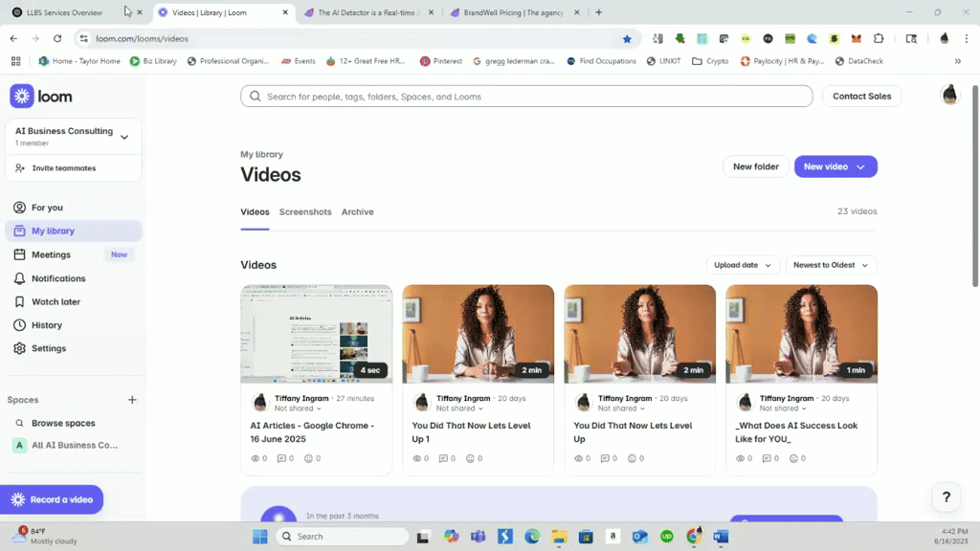
Task: Add a new Space with plus icon
Action: click(132, 400)
